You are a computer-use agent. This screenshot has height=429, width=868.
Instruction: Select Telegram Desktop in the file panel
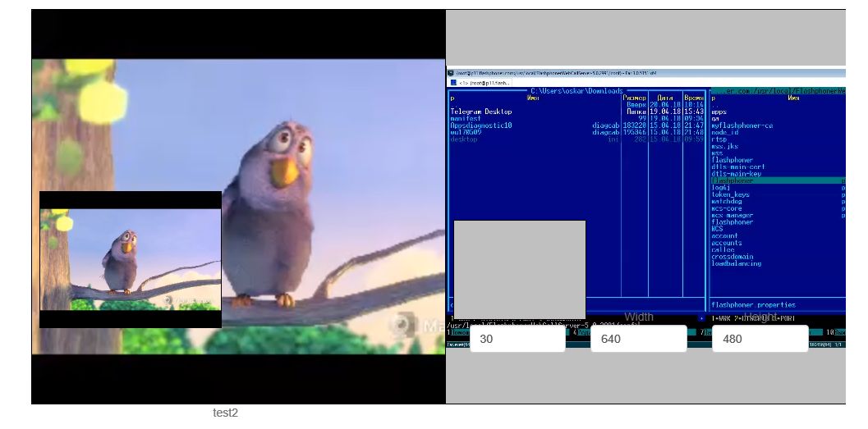coord(480,112)
